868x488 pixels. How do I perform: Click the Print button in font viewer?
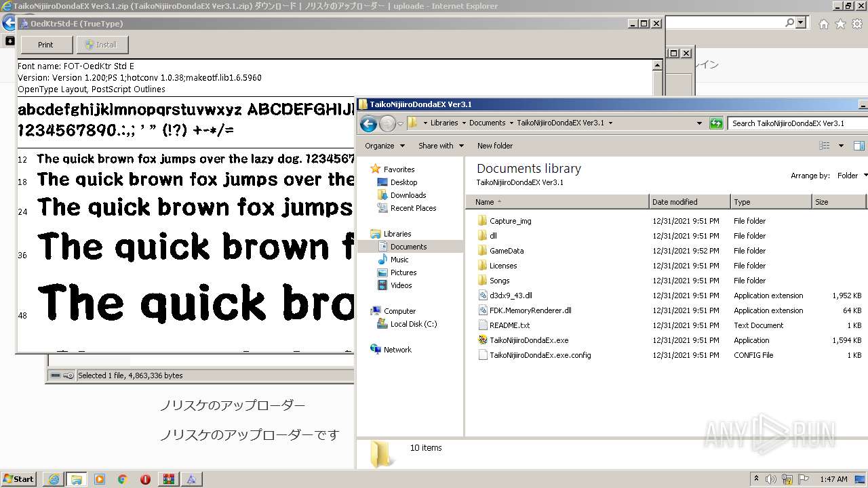pyautogui.click(x=46, y=45)
